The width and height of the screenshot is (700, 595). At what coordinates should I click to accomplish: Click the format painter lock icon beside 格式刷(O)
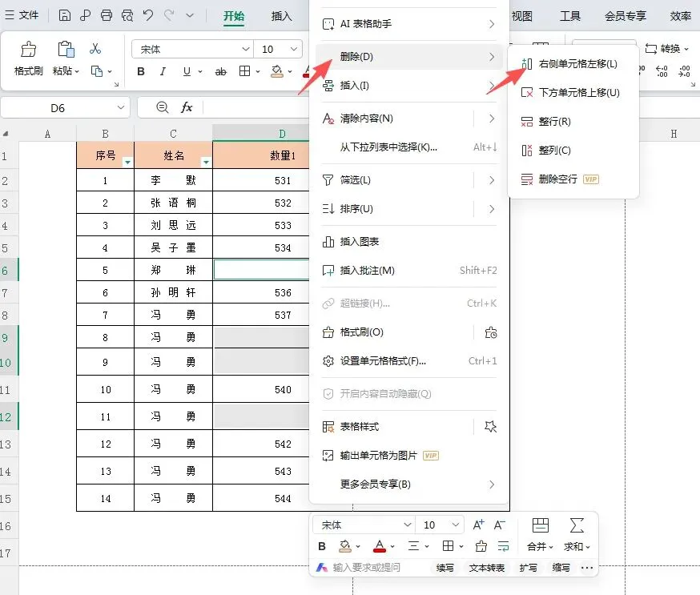click(491, 332)
